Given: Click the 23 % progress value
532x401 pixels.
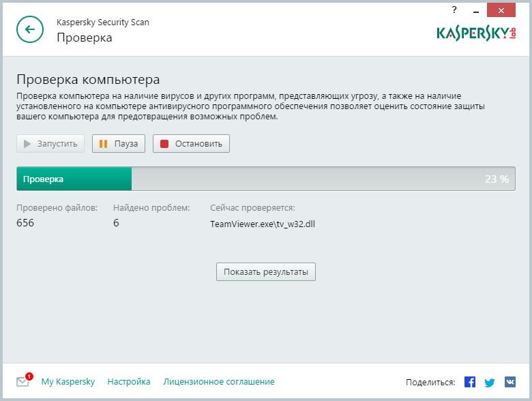Looking at the screenshot, I should 497,179.
